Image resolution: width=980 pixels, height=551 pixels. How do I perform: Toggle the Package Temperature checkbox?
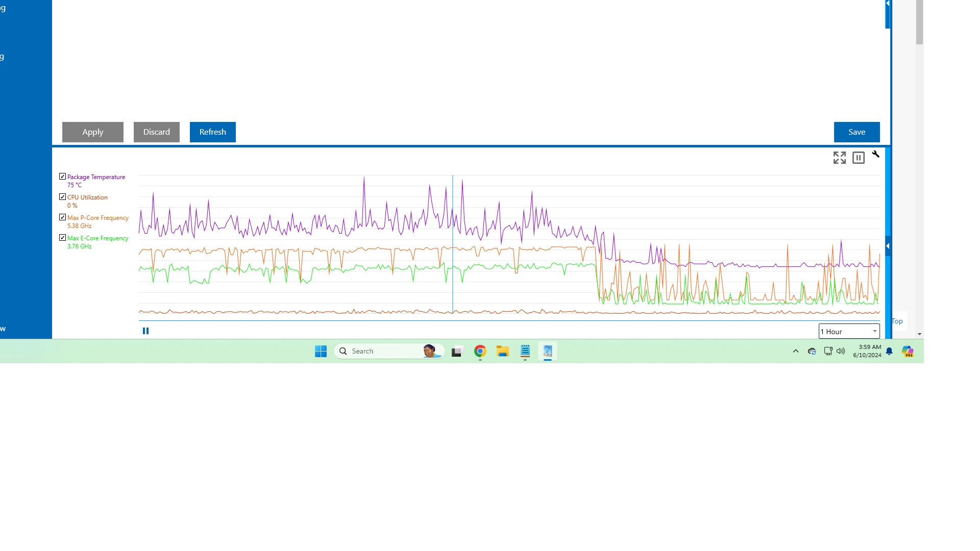[x=62, y=177]
